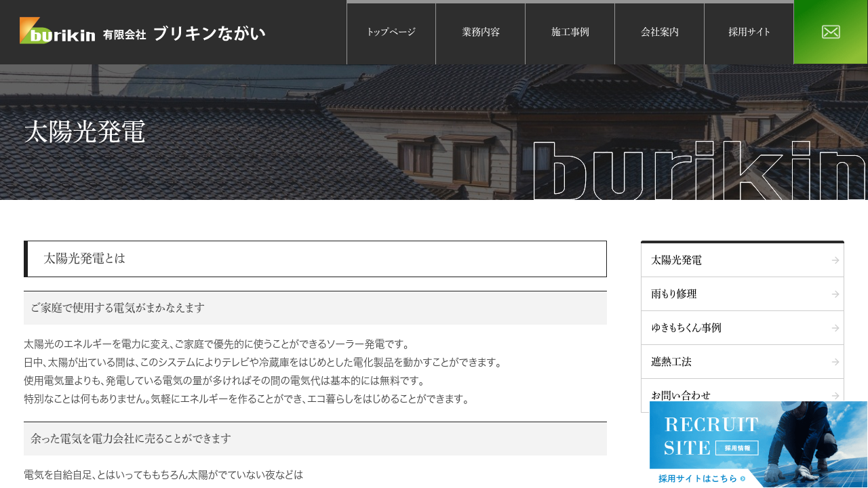Screen dimensions: 868x488
Task: Visit 採用サイト from the top menu
Action: (749, 32)
